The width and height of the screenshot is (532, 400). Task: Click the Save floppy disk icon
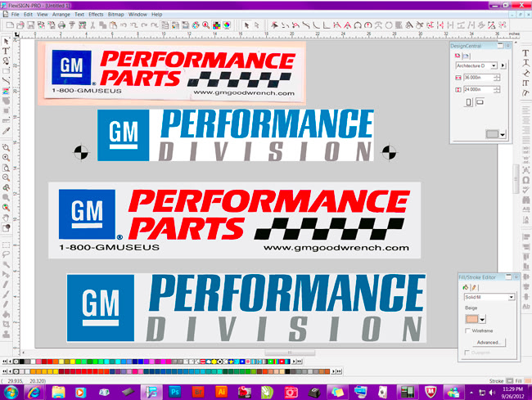point(30,25)
